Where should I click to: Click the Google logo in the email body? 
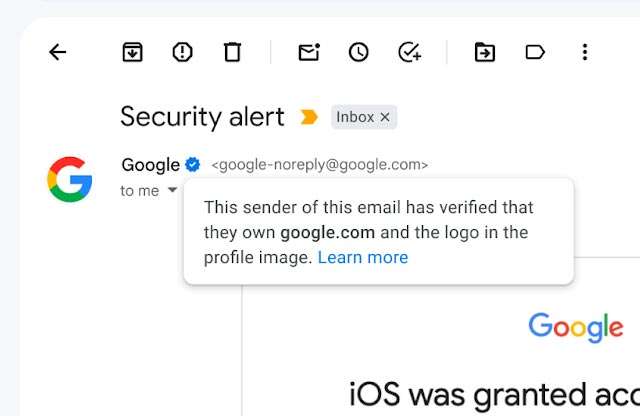click(x=576, y=326)
